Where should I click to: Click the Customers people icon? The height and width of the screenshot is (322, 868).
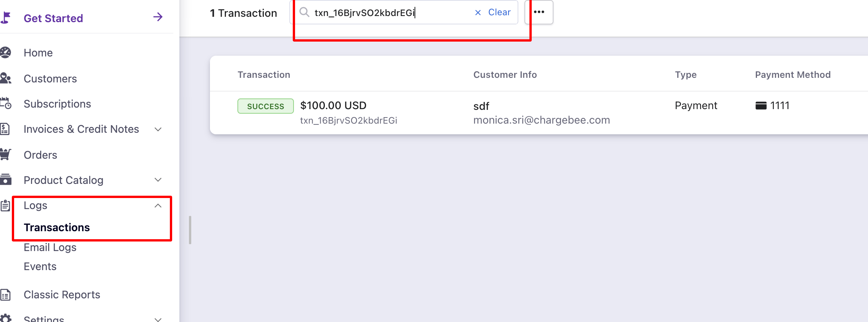click(5, 79)
